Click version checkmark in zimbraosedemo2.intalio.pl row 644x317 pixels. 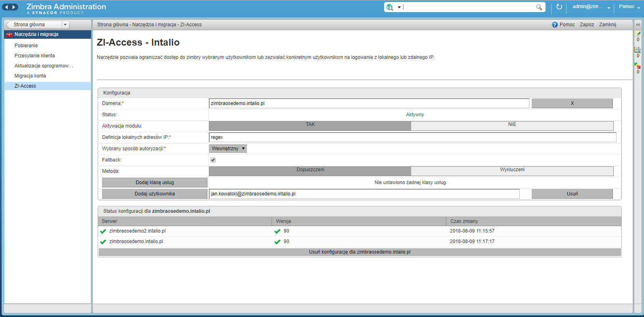[277, 231]
